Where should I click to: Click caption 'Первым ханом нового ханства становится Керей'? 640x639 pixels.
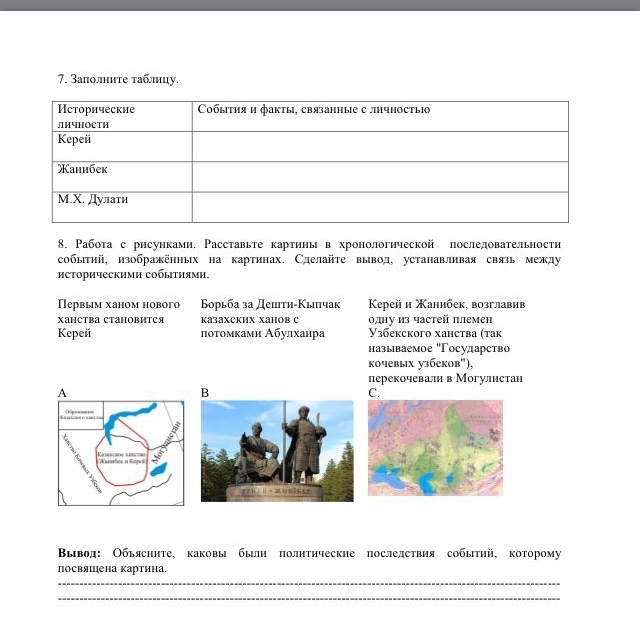pyautogui.click(x=119, y=318)
